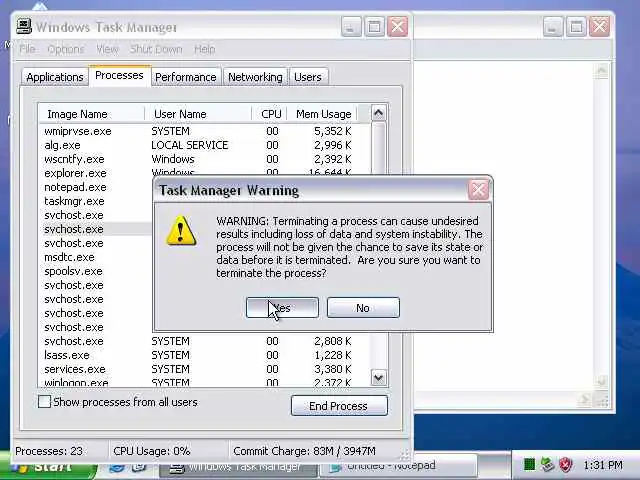640x480 pixels.
Task: Select the taskmgr.exe process
Action: (x=74, y=201)
